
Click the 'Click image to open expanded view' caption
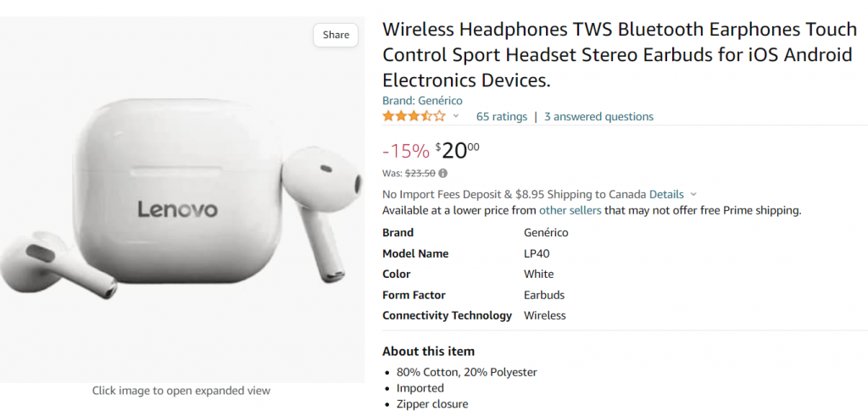[181, 391]
